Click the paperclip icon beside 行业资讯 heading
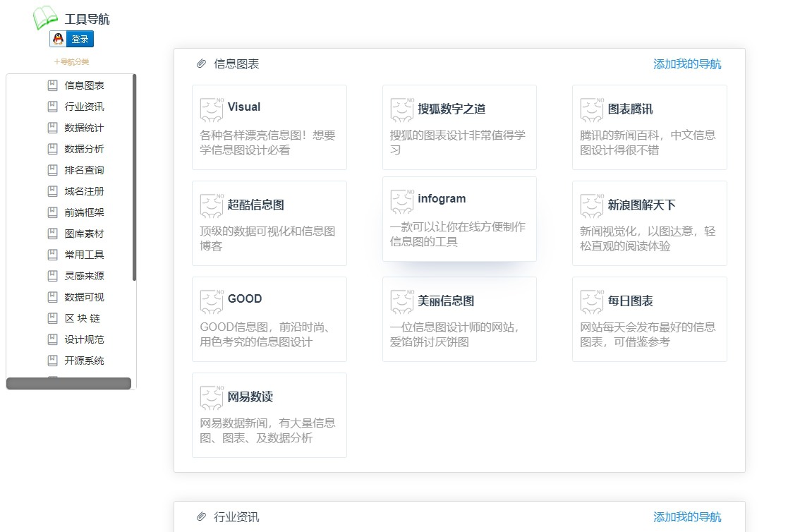The image size is (788, 532). pyautogui.click(x=201, y=516)
